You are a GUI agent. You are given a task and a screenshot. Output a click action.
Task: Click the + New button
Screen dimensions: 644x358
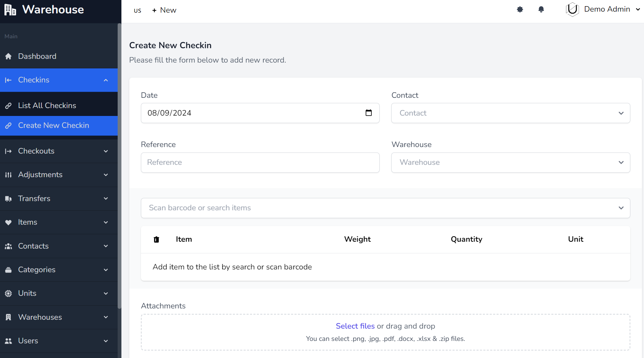pos(164,10)
